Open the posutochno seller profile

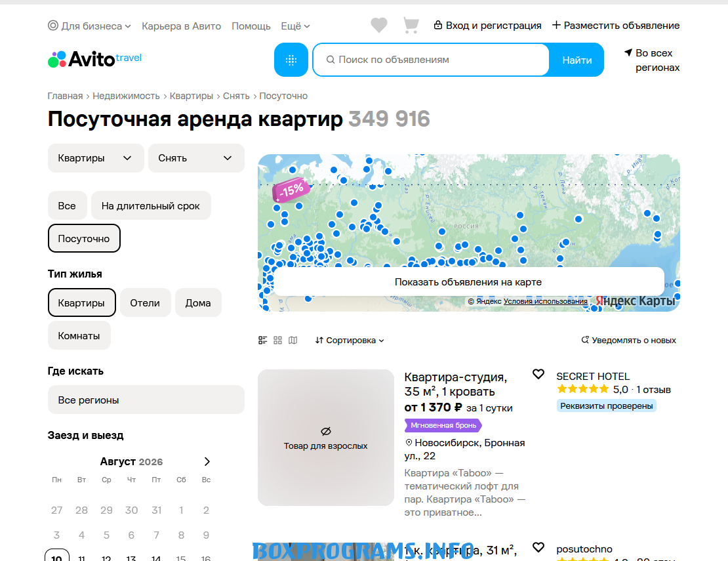coord(584,549)
